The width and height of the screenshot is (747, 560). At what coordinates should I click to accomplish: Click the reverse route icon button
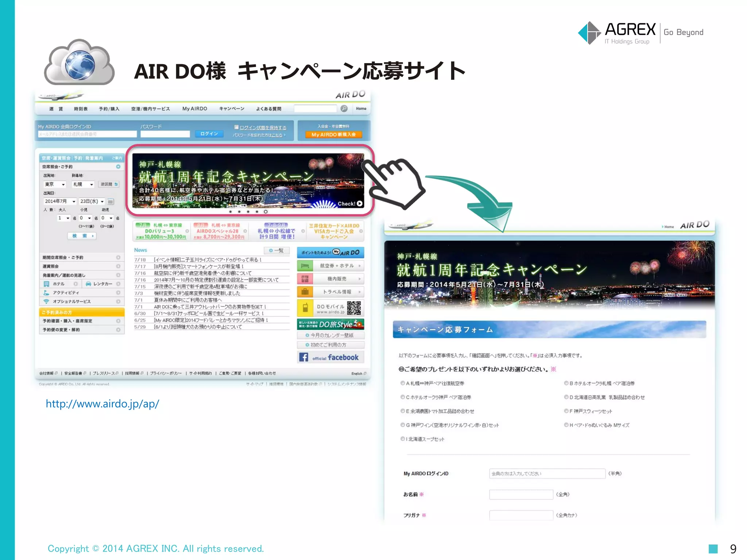(x=109, y=184)
